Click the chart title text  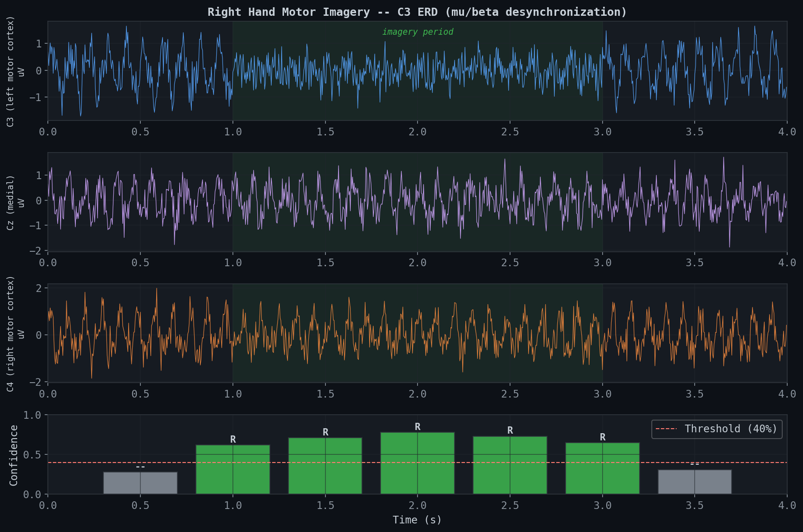(x=416, y=12)
